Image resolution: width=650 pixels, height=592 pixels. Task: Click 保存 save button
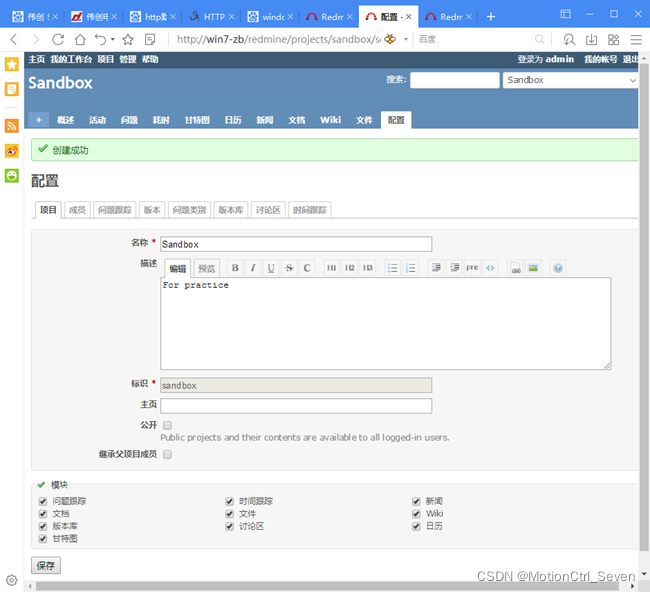click(46, 565)
